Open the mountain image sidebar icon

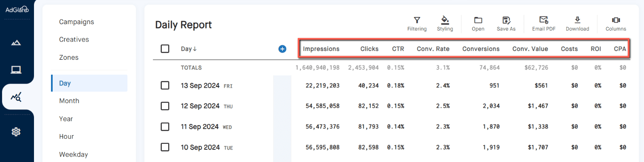(16, 43)
